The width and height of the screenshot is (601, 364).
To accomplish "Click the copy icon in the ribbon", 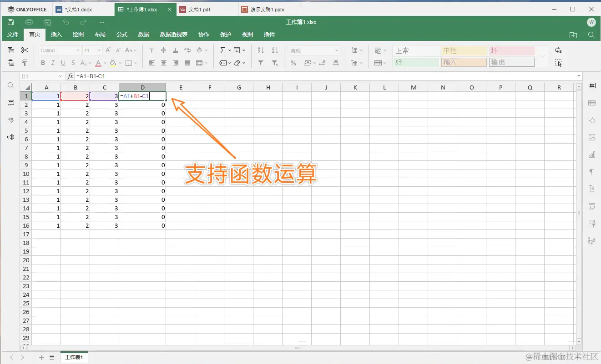I will pyautogui.click(x=11, y=50).
